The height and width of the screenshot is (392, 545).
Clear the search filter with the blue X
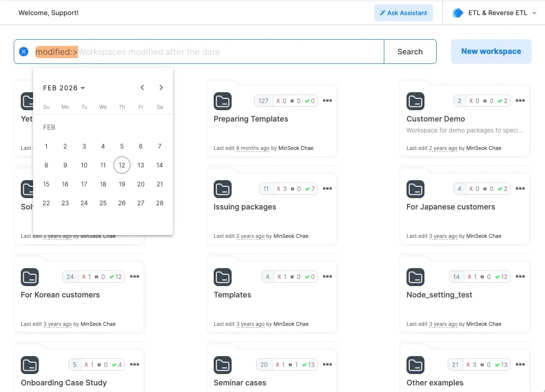coord(24,52)
